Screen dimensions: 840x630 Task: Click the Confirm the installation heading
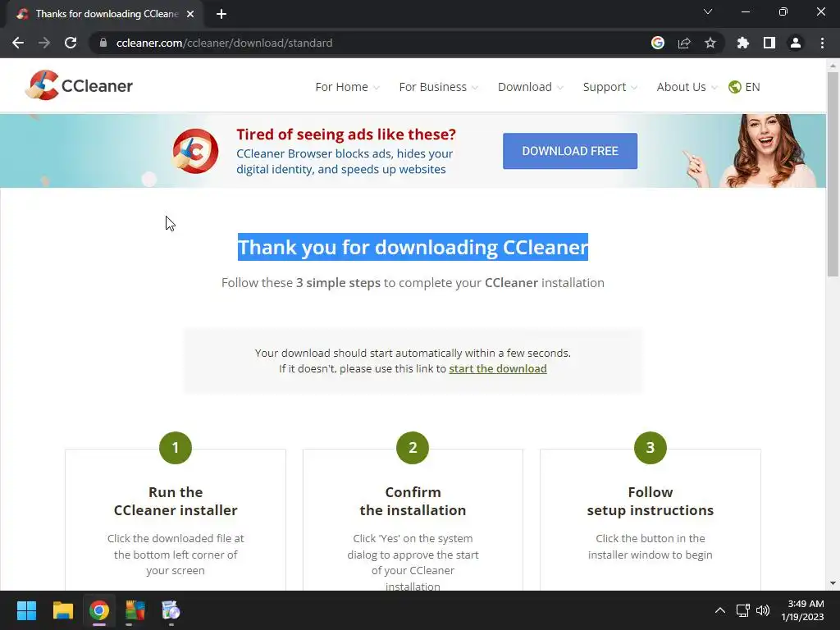point(413,501)
